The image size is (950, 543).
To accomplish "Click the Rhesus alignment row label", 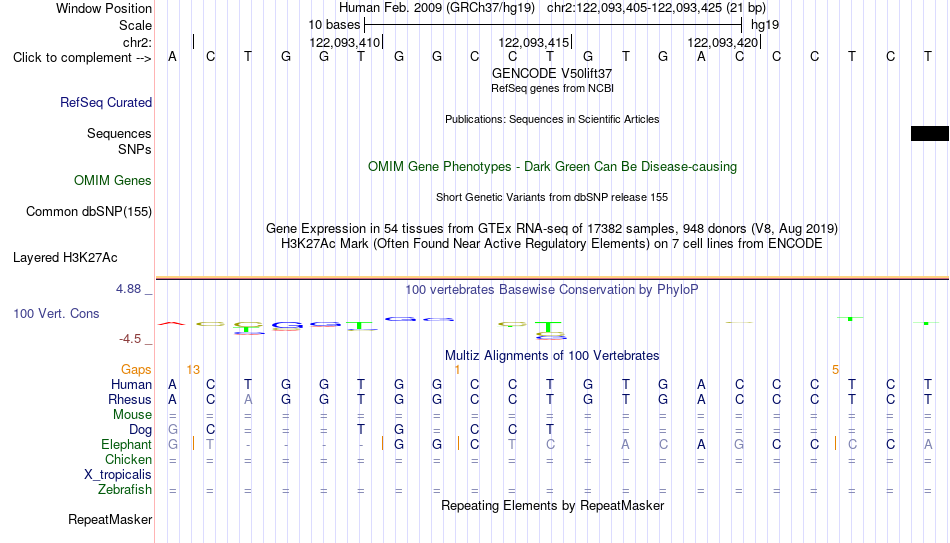I will tap(130, 400).
